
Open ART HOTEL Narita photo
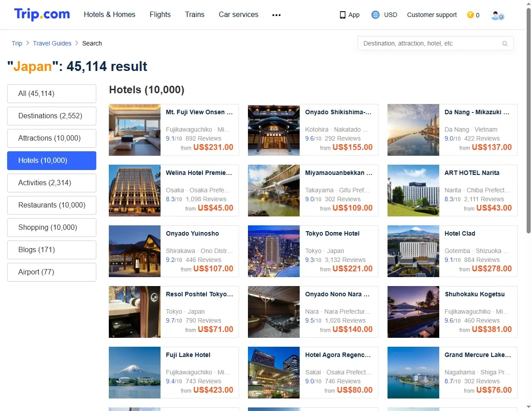click(413, 191)
